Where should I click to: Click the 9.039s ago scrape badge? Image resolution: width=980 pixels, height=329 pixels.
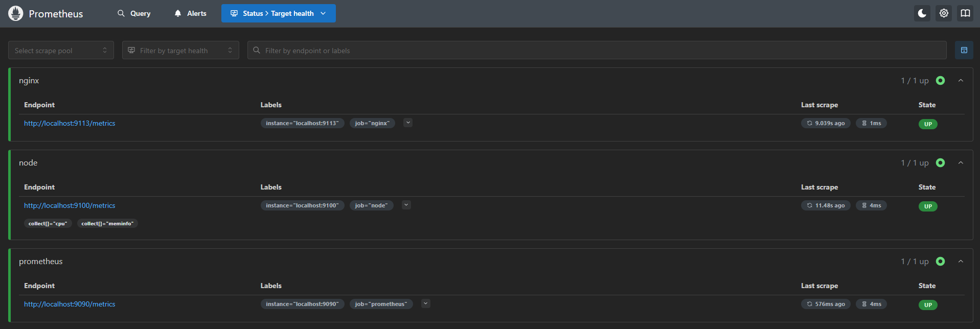click(826, 123)
